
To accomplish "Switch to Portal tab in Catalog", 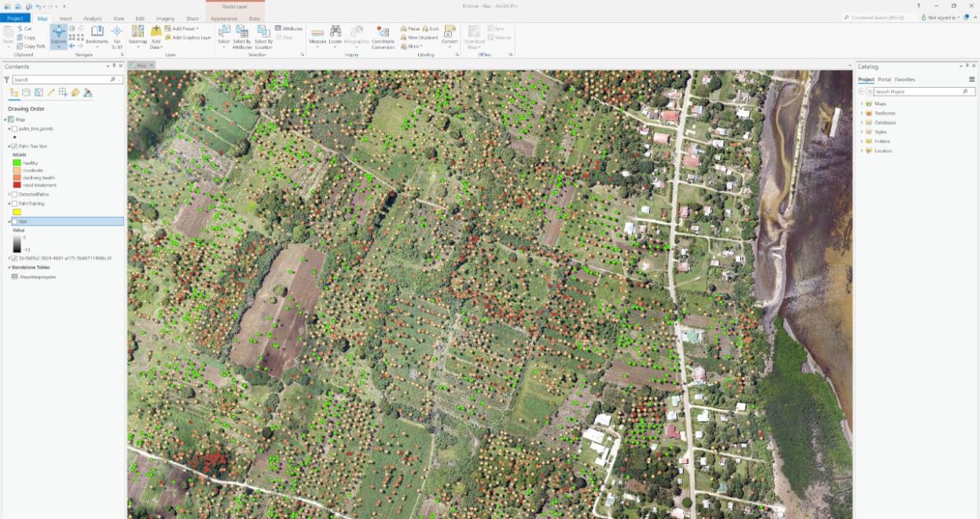I will point(884,79).
